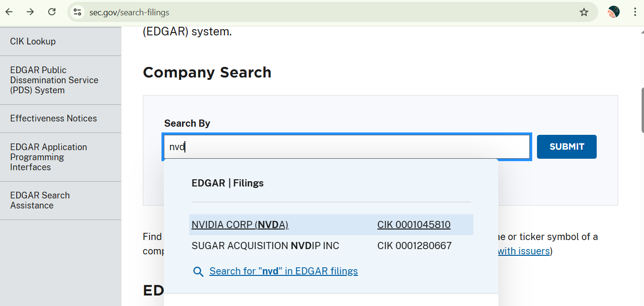Reload the sec.gov page

pyautogui.click(x=52, y=11)
